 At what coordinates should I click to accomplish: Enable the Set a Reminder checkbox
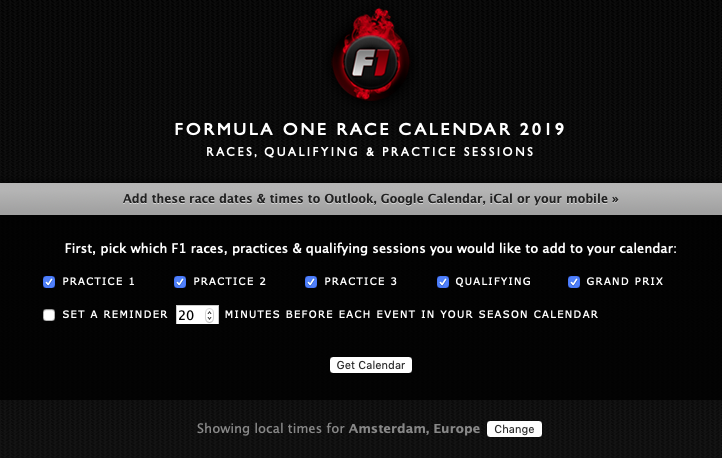click(49, 315)
